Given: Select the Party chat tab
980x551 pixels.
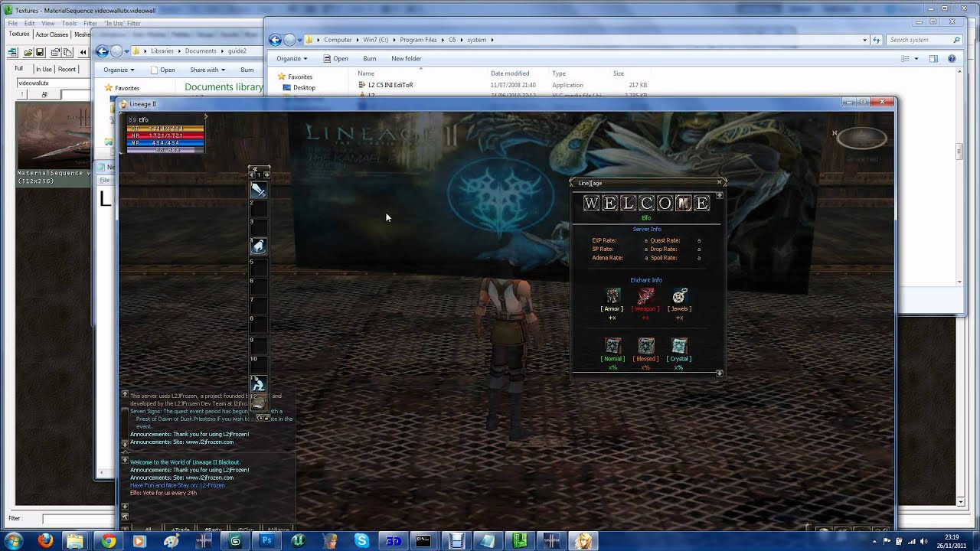Looking at the screenshot, I should click(213, 530).
